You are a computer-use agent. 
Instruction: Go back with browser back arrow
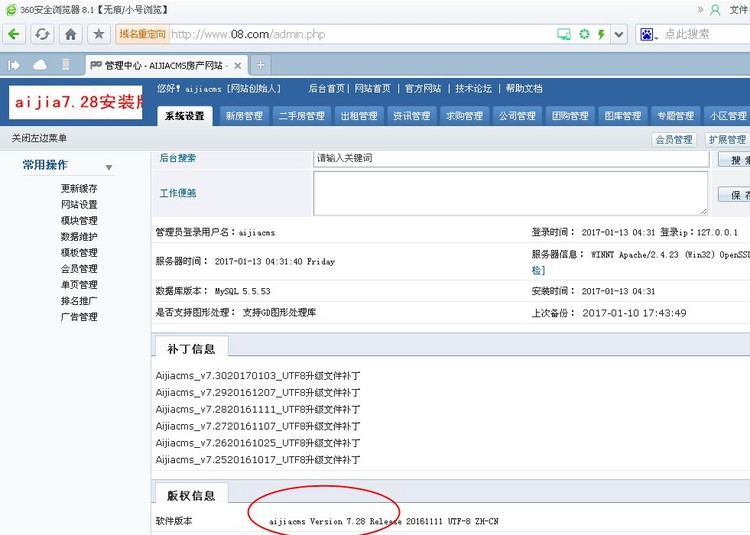pyautogui.click(x=14, y=34)
